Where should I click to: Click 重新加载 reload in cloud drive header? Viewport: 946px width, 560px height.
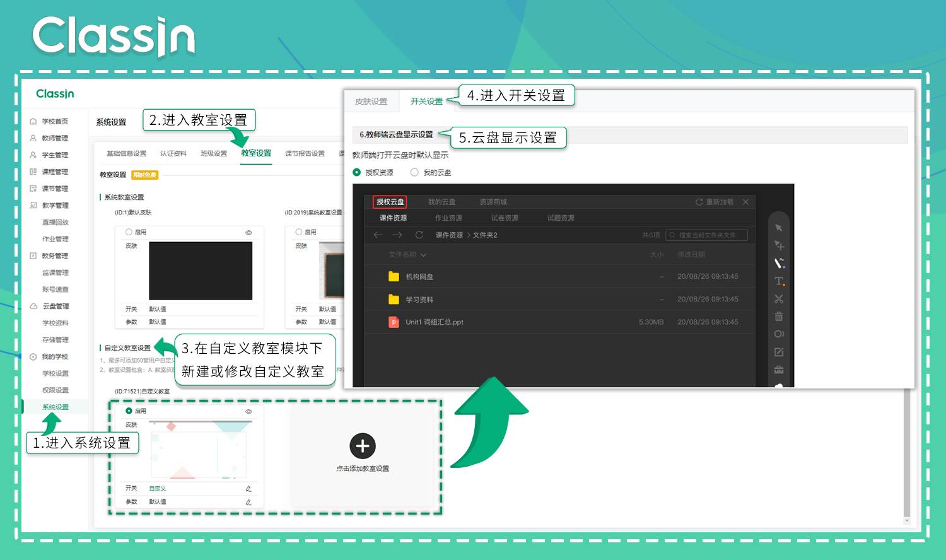pyautogui.click(x=715, y=202)
